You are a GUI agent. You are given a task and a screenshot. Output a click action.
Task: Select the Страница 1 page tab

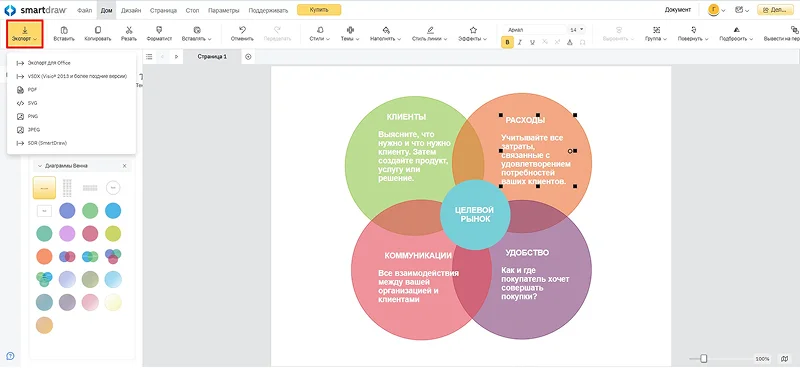212,57
